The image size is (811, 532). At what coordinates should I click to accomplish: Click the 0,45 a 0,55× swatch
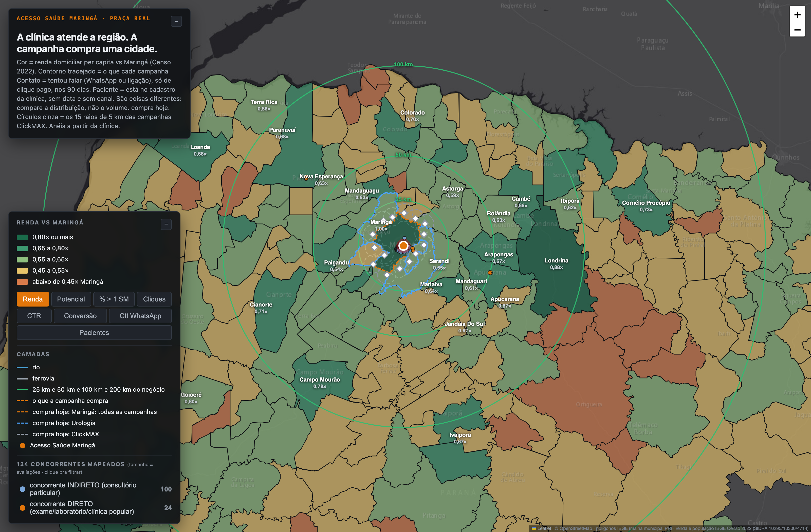pyautogui.click(x=23, y=271)
